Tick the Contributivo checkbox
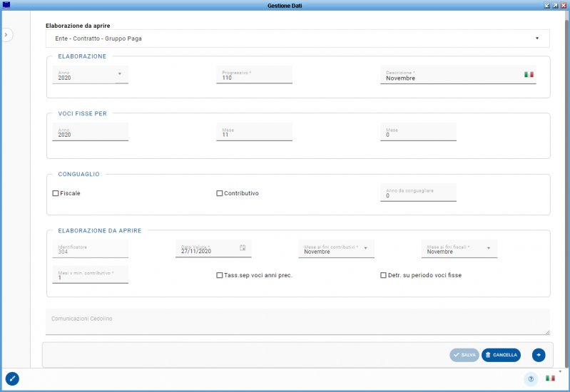The width and height of the screenshot is (570, 392). click(220, 193)
